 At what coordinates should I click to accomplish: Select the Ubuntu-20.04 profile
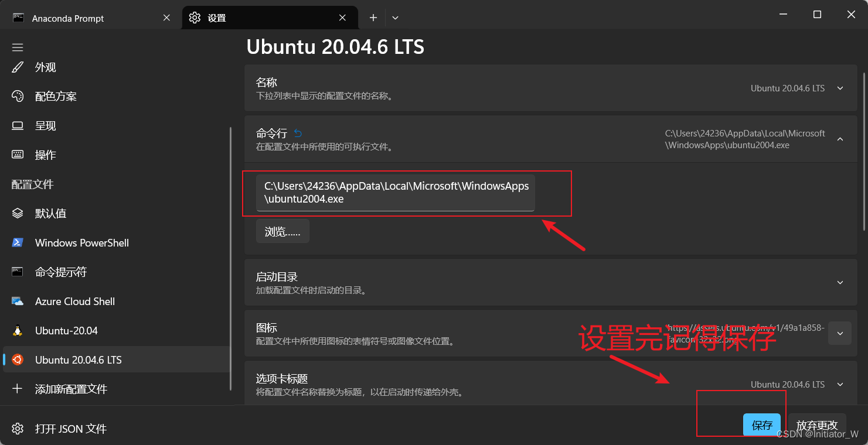[116, 330]
